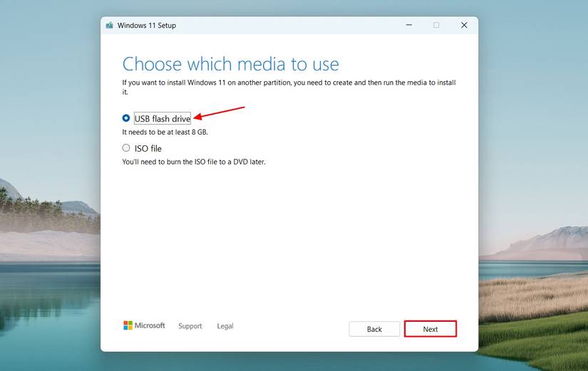The height and width of the screenshot is (371, 588).
Task: Click the 'burn the ISO file to a DVD' description
Action: pyautogui.click(x=194, y=162)
